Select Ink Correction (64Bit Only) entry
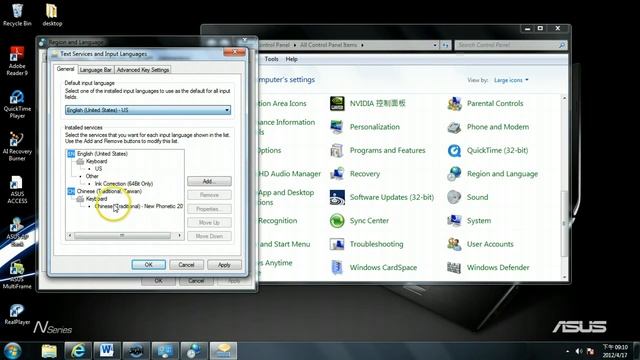 (x=124, y=184)
